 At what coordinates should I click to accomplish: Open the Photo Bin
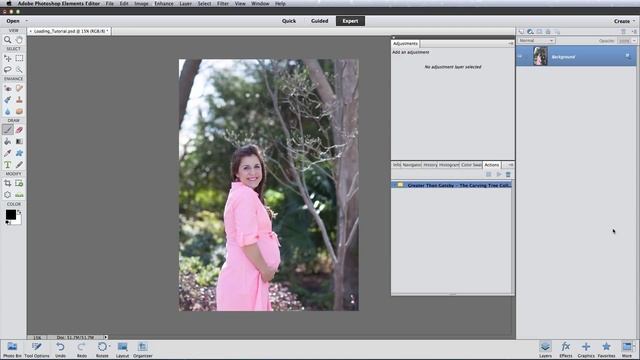(x=12, y=350)
